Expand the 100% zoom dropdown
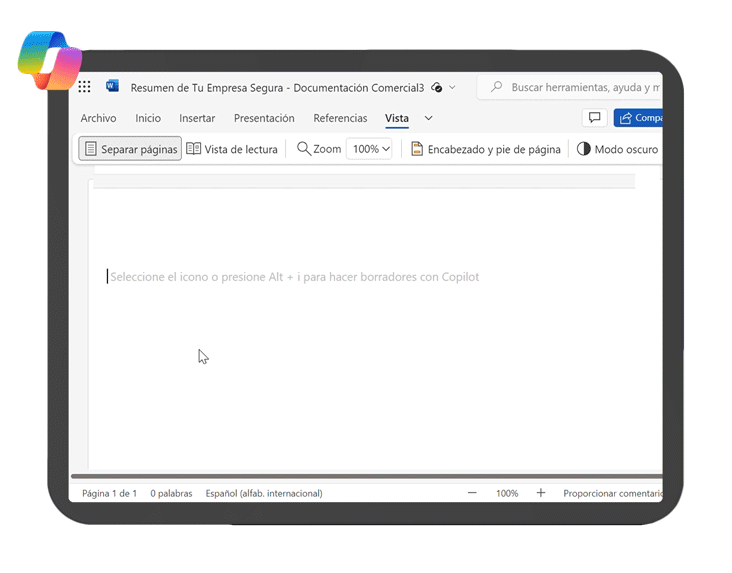 [369, 149]
